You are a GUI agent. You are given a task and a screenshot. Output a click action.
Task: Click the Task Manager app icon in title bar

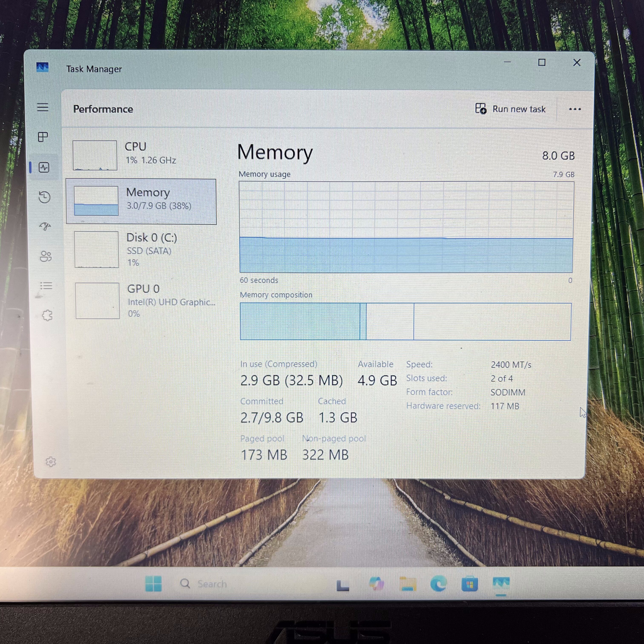[42, 67]
